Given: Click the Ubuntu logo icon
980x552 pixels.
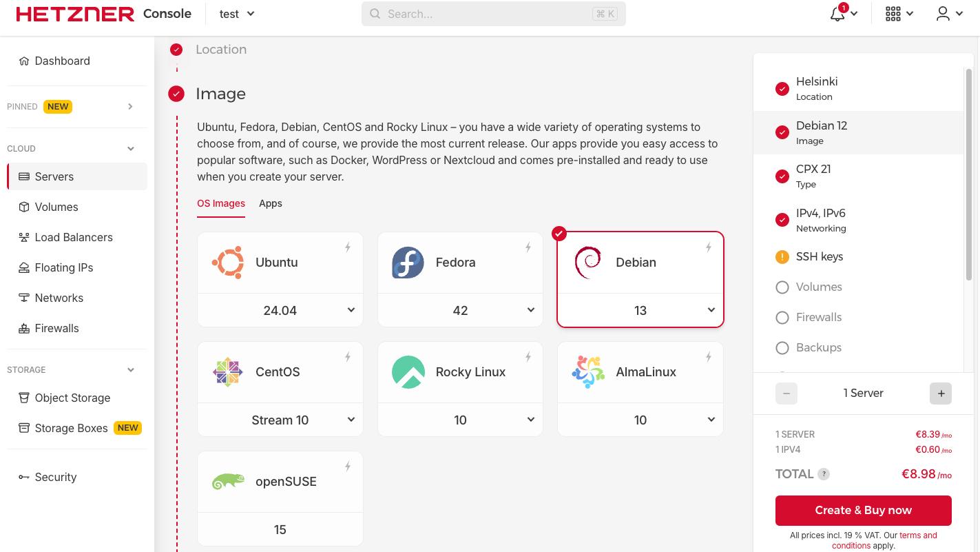Looking at the screenshot, I should [228, 263].
